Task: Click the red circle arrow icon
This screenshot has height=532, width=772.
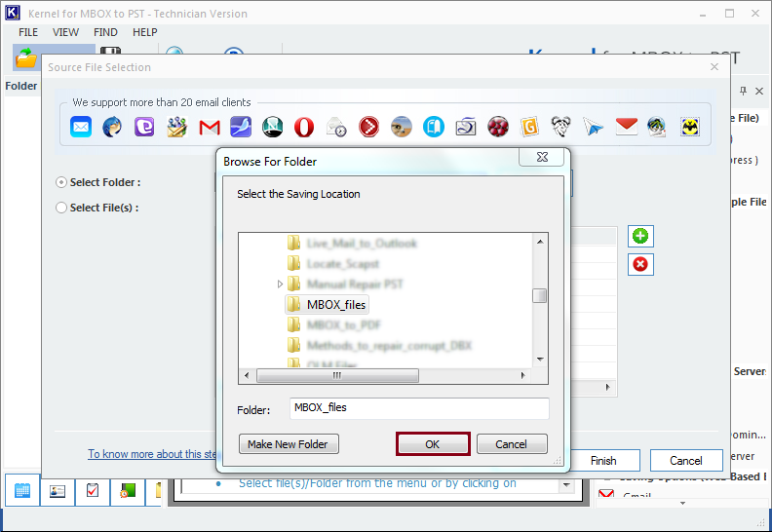Action: click(368, 127)
